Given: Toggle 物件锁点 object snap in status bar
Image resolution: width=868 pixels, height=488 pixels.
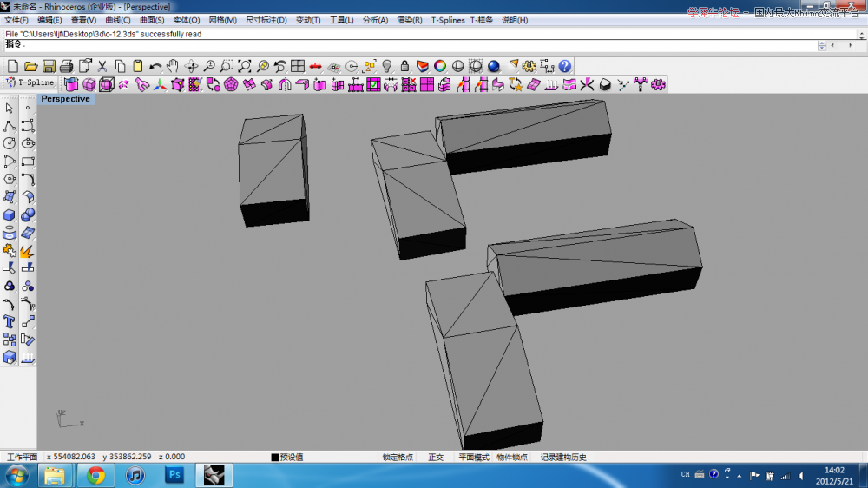Looking at the screenshot, I should [x=511, y=457].
